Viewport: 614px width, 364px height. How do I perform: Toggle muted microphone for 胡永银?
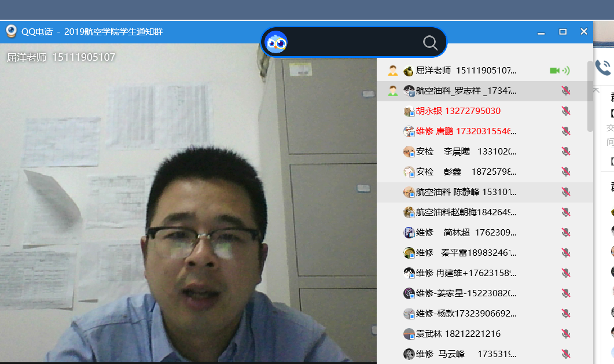click(565, 111)
